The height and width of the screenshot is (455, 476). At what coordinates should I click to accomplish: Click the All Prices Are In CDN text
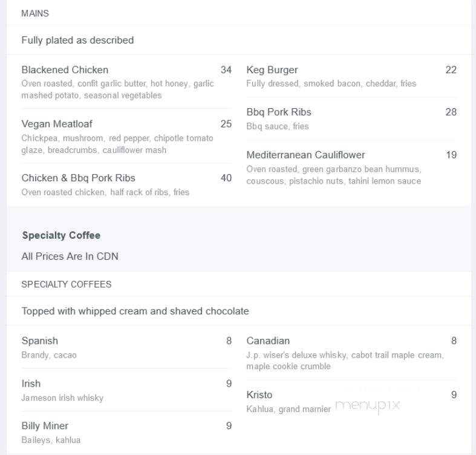(70, 256)
